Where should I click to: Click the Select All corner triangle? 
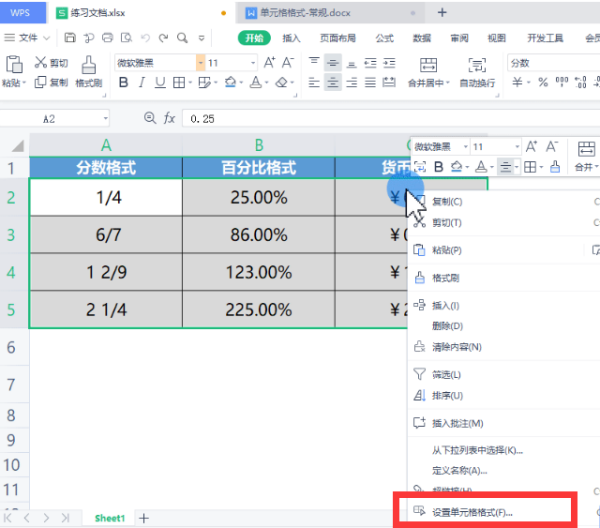point(17,146)
